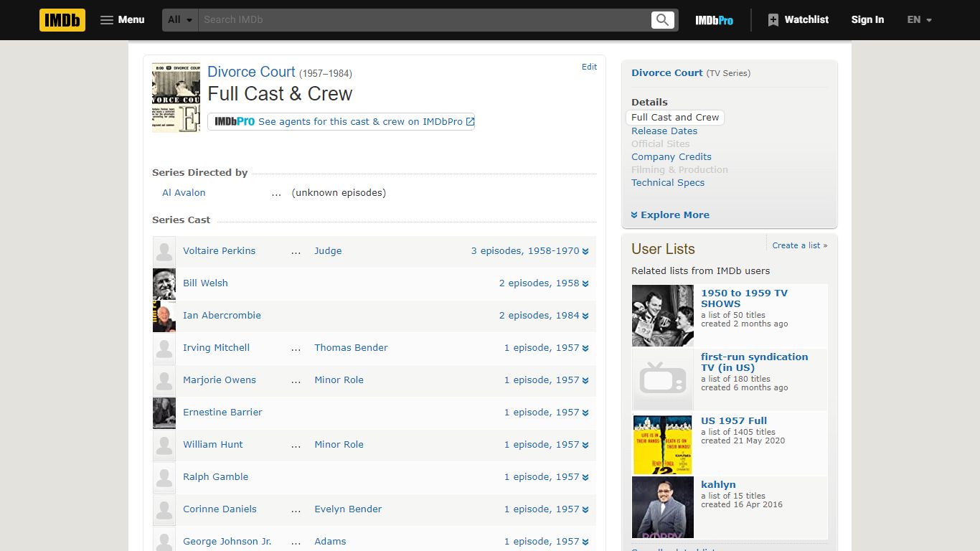Open the kahlyn list thumbnail image

tap(663, 507)
